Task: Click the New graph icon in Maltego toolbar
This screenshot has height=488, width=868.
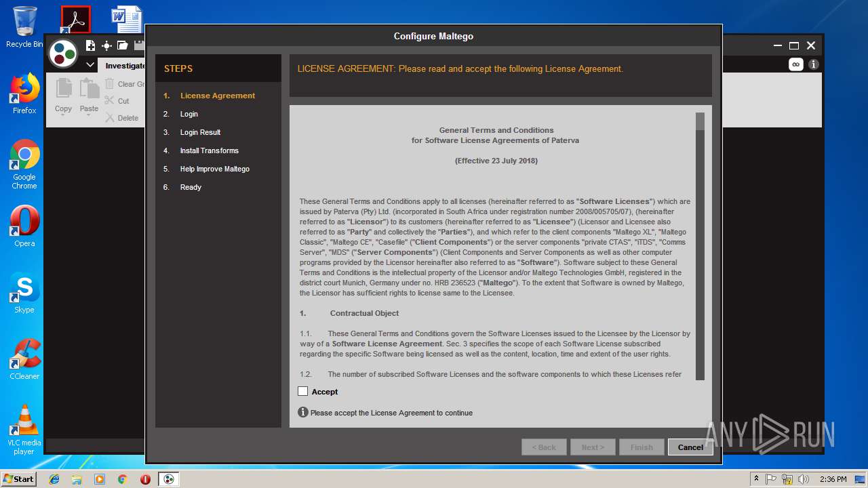Action: [x=90, y=45]
